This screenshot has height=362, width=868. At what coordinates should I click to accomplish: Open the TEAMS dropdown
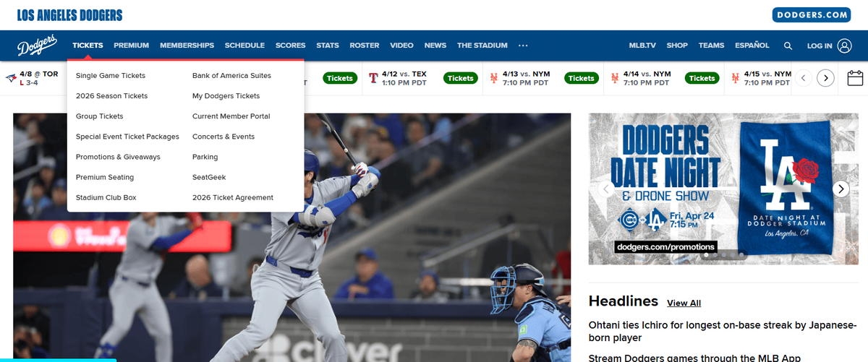pos(711,46)
